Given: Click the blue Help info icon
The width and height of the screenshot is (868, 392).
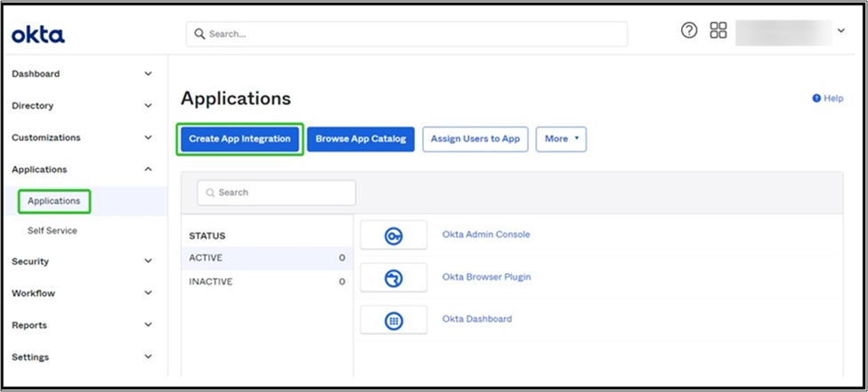Looking at the screenshot, I should click(816, 98).
